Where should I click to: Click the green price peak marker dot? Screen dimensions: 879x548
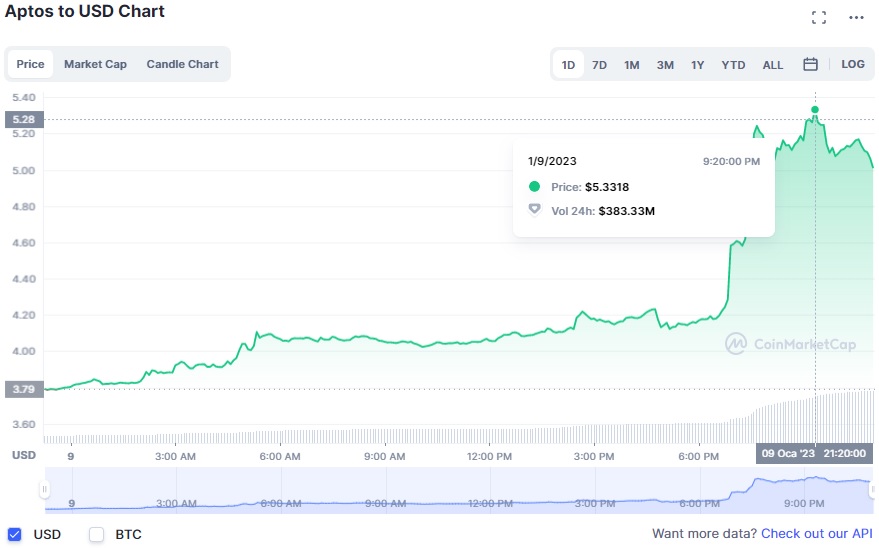[815, 110]
